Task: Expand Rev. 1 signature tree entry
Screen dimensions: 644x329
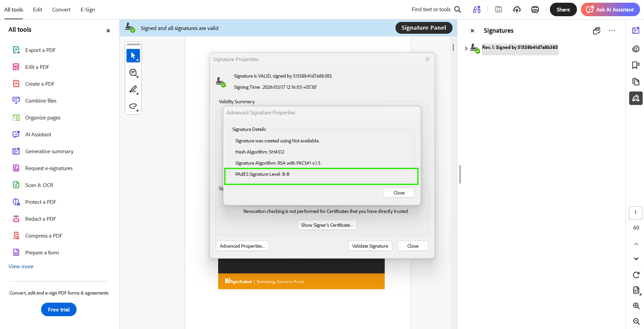Action: 466,48
